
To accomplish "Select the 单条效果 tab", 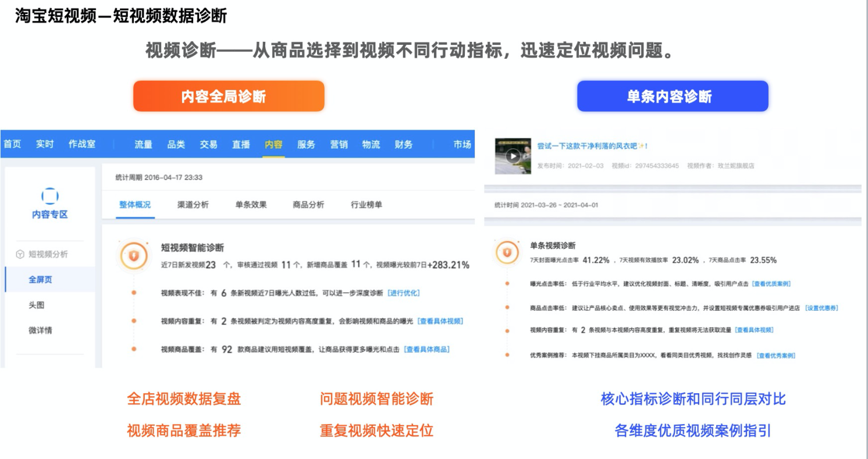I will [251, 205].
